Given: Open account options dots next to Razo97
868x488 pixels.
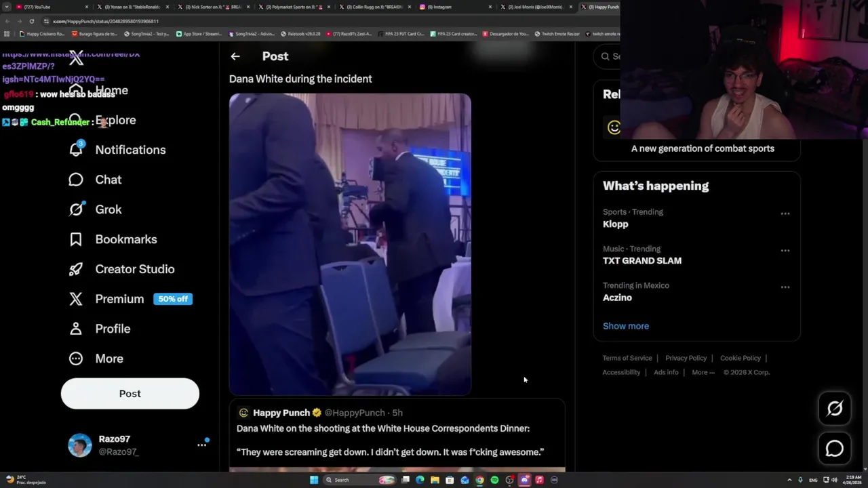Looking at the screenshot, I should (201, 445).
